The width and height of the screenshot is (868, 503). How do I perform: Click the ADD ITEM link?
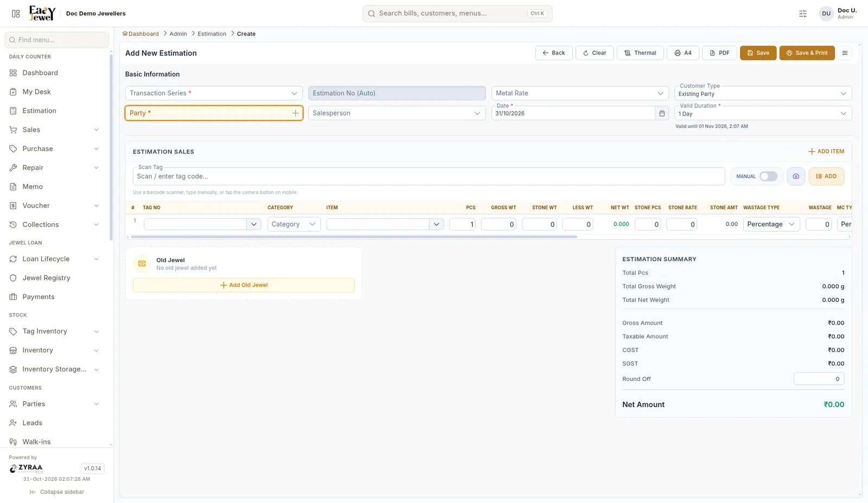click(826, 152)
